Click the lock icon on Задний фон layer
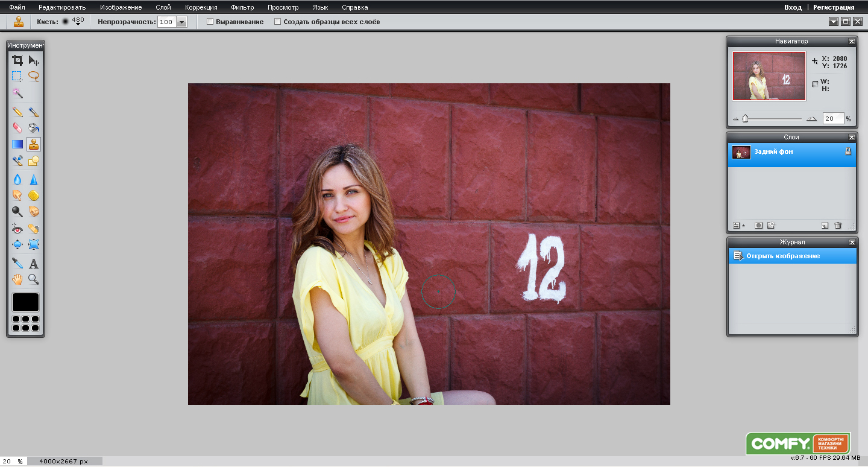868x467 pixels. click(848, 152)
